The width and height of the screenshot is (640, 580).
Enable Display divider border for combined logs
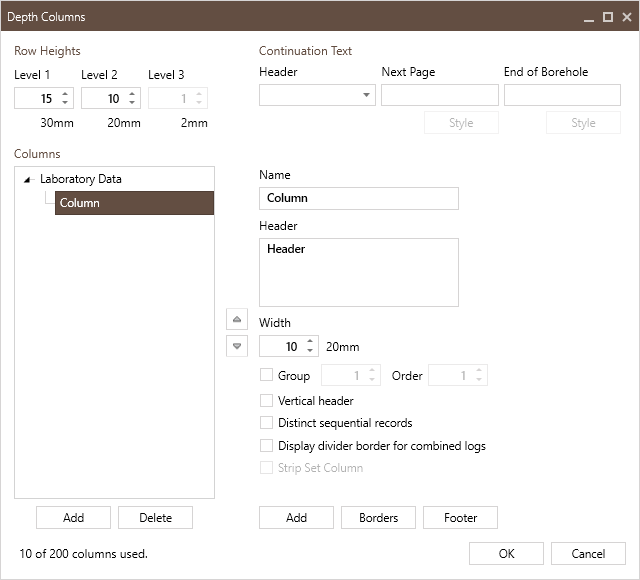[x=266, y=445]
